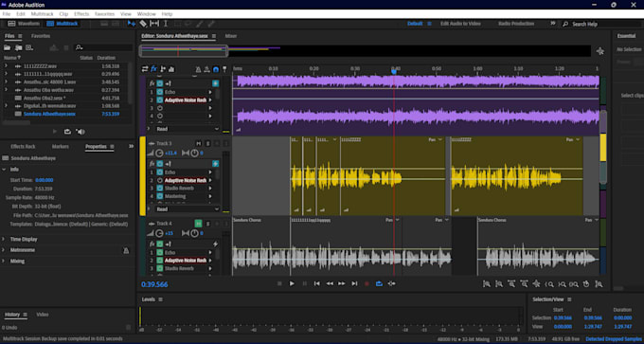The height and width of the screenshot is (344, 644).
Task: Toggle the metronome icon above tracks
Action: pyautogui.click(x=198, y=69)
